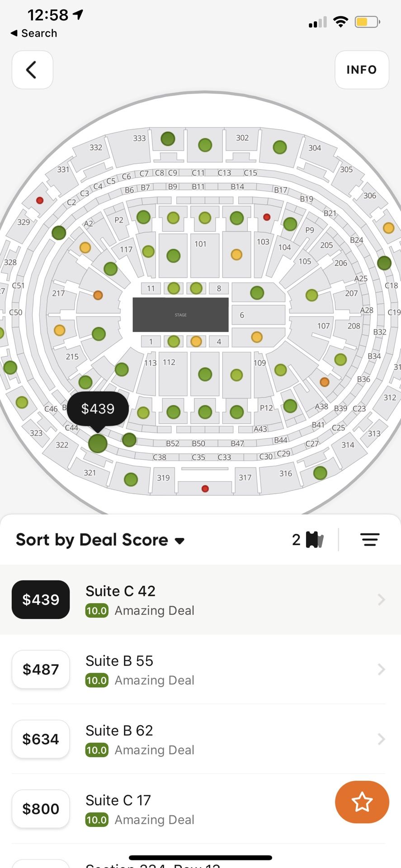Expand the Suite B 62 listing
This screenshot has width=401, height=868.
pyautogui.click(x=200, y=739)
